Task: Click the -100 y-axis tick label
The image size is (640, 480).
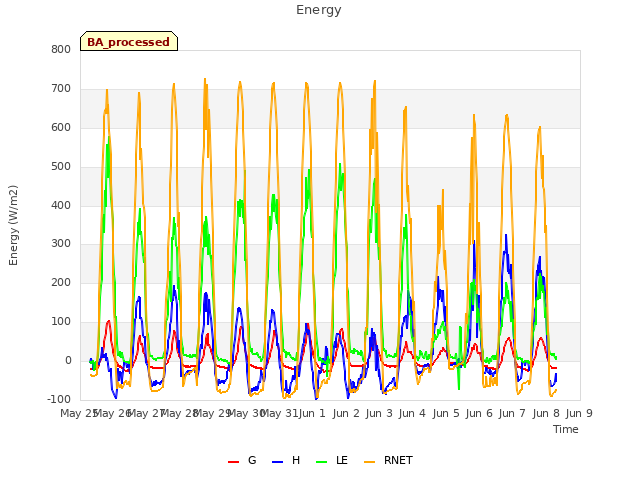Action: [x=59, y=399]
